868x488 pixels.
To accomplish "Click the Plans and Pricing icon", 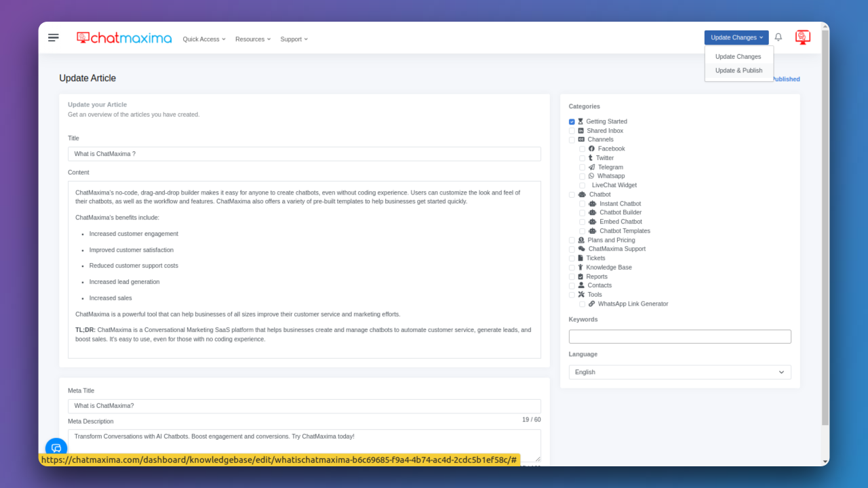I will tap(581, 240).
